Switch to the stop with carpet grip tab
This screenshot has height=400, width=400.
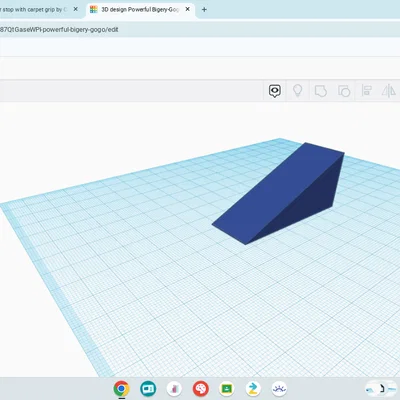pos(33,9)
